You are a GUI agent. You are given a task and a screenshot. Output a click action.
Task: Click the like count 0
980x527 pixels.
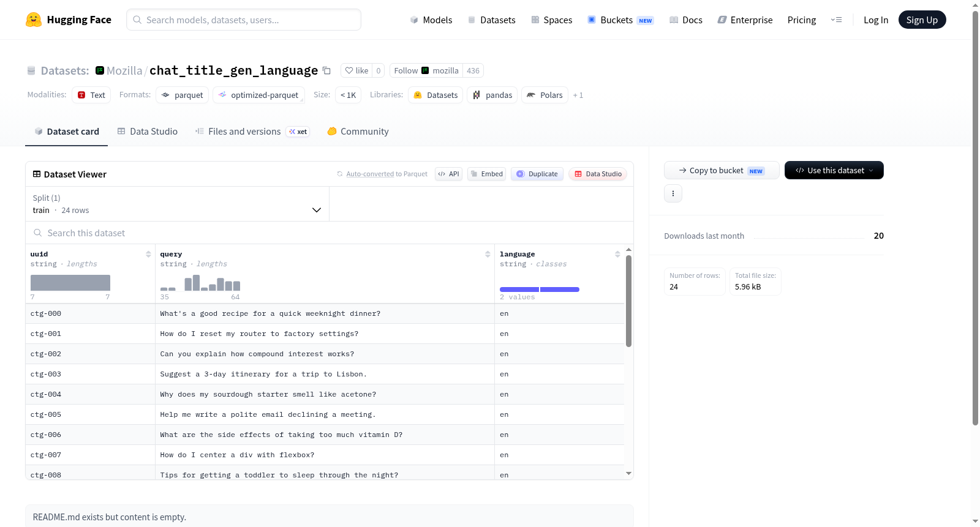point(379,70)
